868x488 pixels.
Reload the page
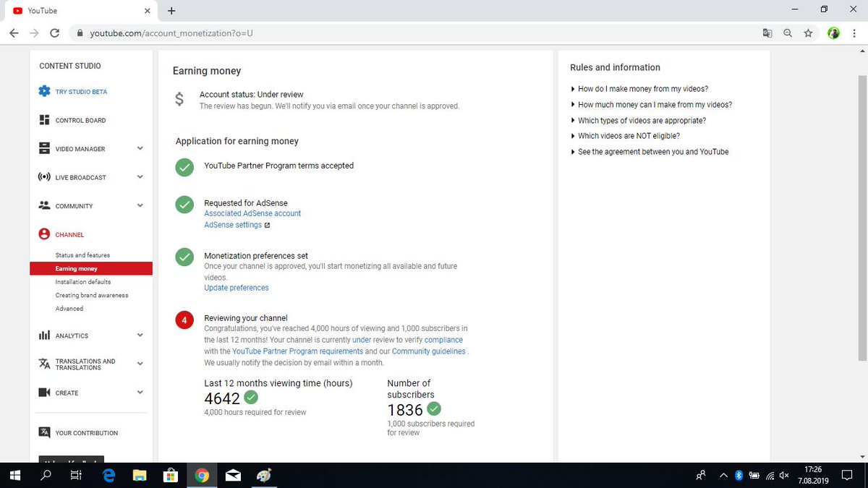(54, 33)
